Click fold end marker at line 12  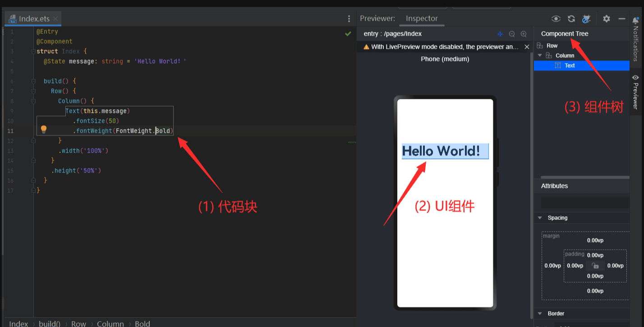pos(33,141)
